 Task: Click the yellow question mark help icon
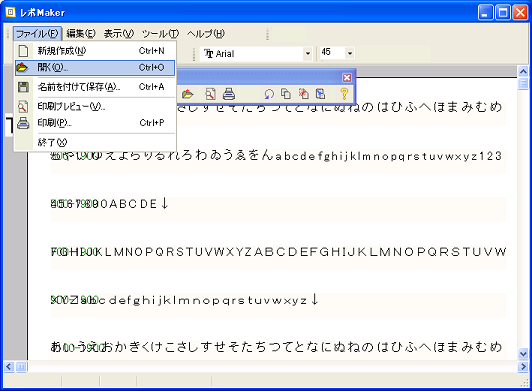pyautogui.click(x=344, y=94)
